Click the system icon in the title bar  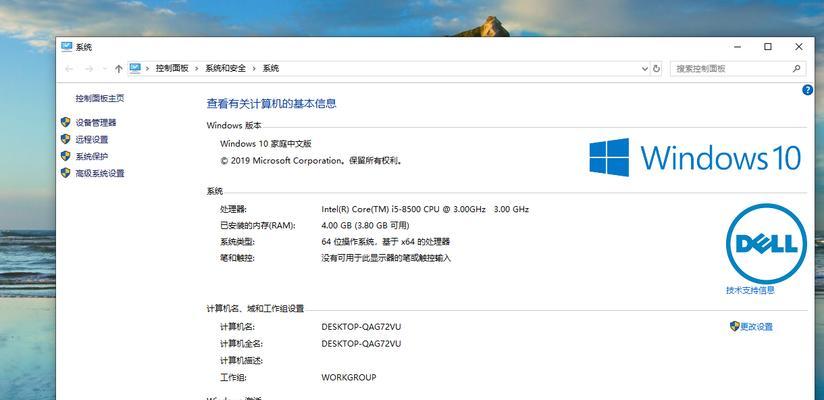coord(66,46)
